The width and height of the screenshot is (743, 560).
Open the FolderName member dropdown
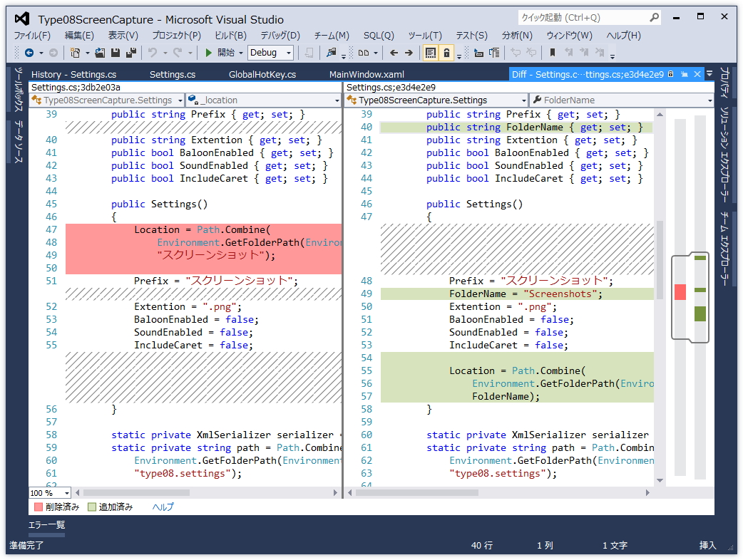[x=709, y=100]
